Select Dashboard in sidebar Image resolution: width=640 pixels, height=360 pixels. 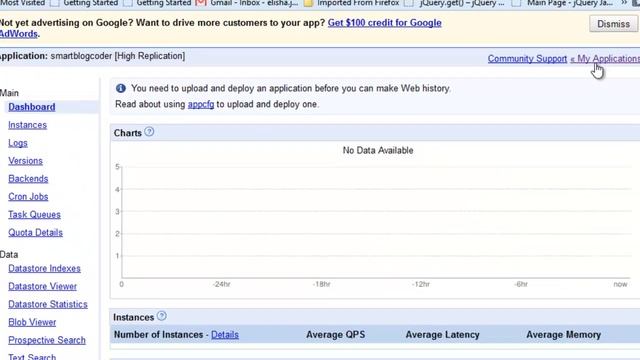click(x=32, y=107)
